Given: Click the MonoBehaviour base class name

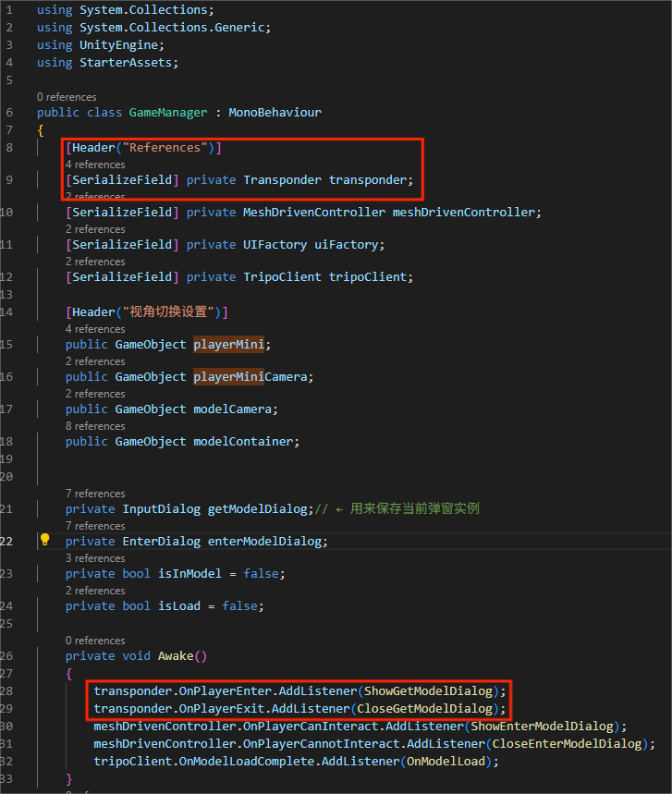Looking at the screenshot, I should point(275,112).
